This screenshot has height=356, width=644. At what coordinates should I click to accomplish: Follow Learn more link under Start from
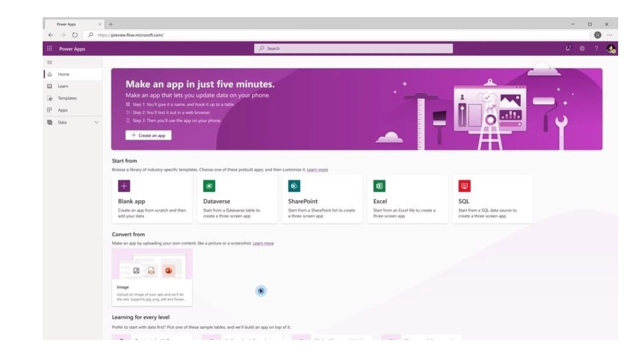pyautogui.click(x=317, y=170)
